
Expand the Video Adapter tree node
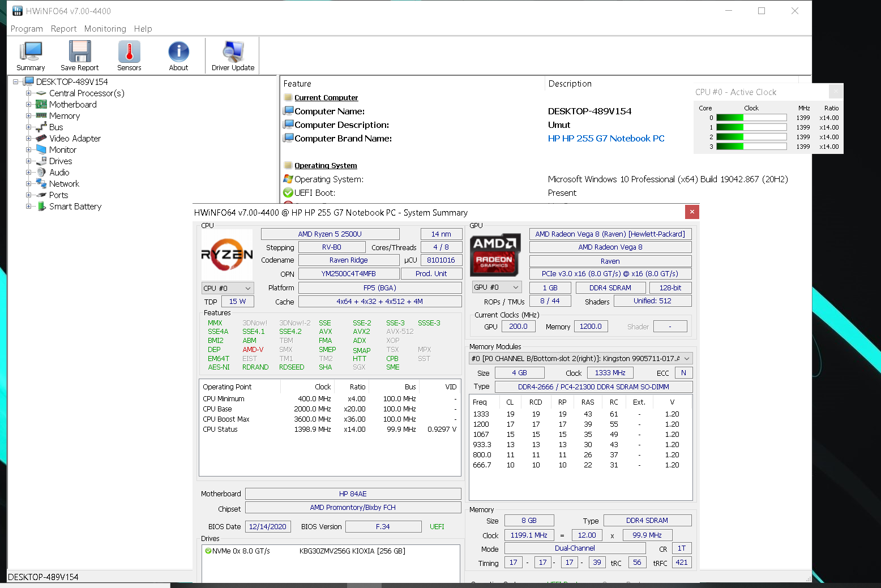28,139
